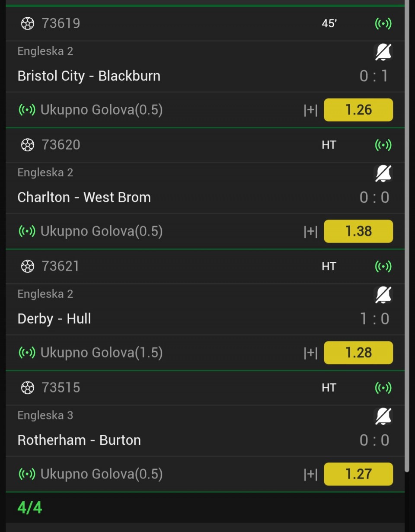Tap live signal icon beside Derby - Hull market

coord(27,353)
